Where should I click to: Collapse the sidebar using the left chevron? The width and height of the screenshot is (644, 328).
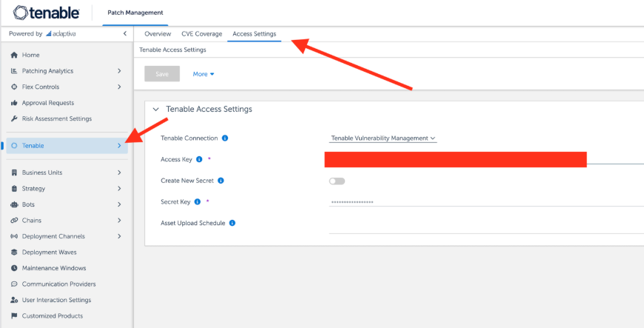coord(124,34)
